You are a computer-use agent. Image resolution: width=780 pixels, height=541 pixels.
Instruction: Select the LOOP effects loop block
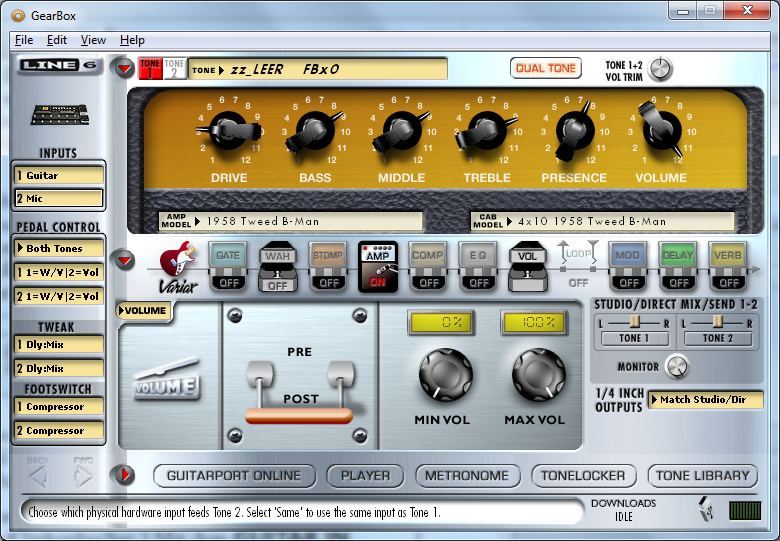tap(578, 264)
